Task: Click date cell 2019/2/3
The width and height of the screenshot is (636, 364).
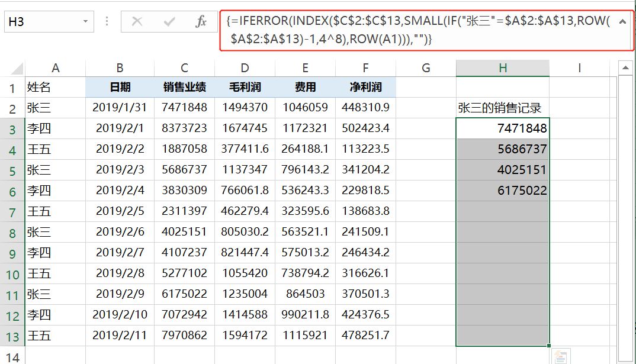Action: [x=120, y=170]
